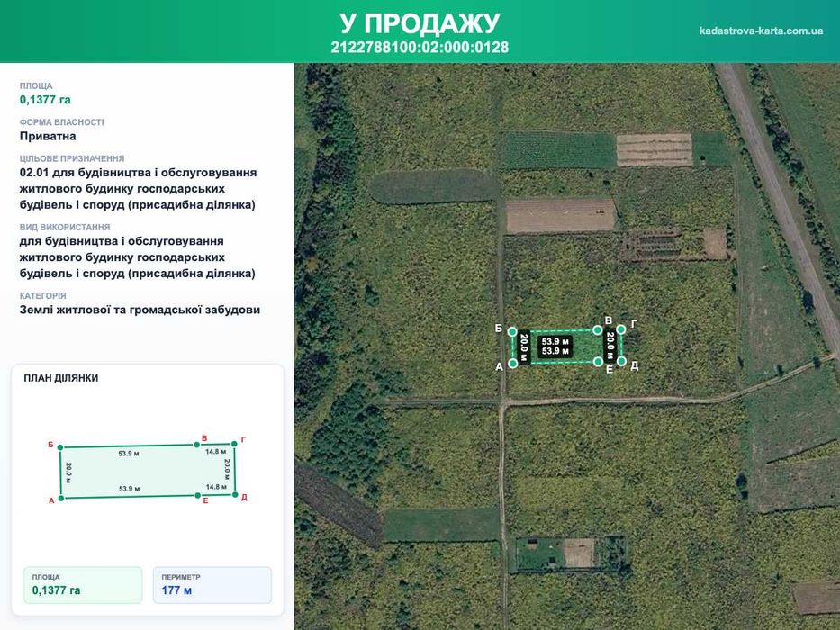
Task: Click the КАТЕГОРІЯ label
Action: tap(43, 296)
